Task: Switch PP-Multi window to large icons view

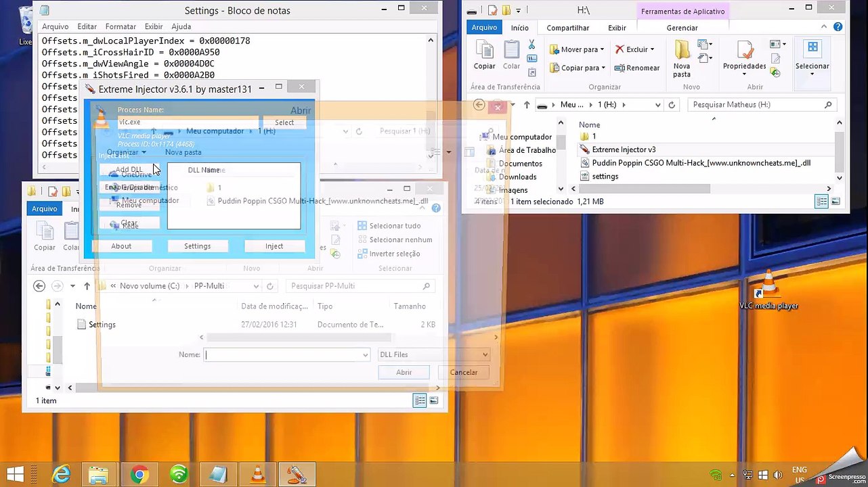Action: point(434,401)
